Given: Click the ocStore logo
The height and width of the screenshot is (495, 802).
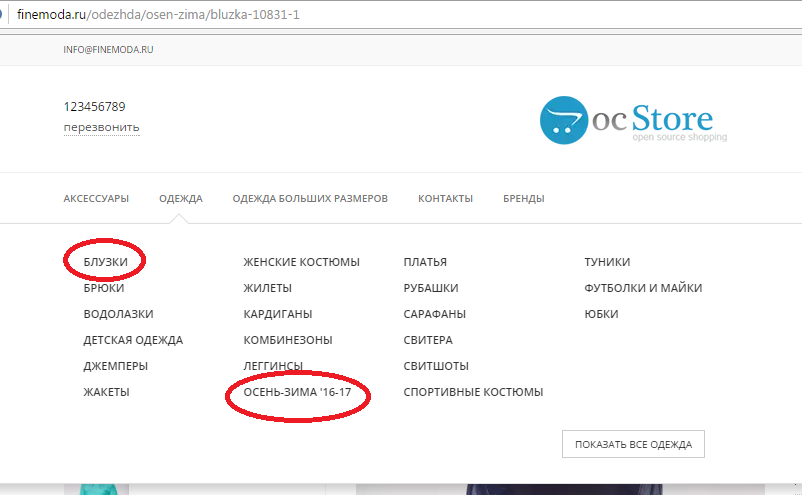Looking at the screenshot, I should (633, 120).
